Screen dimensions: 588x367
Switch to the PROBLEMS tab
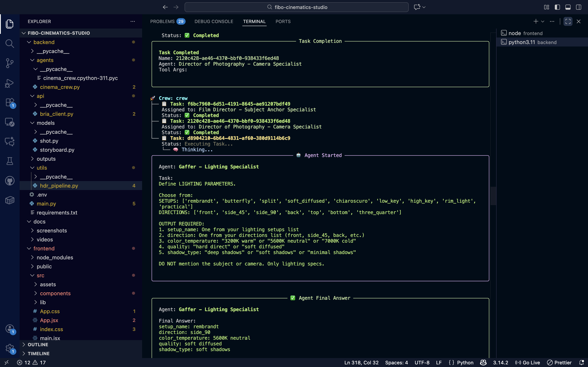(162, 22)
